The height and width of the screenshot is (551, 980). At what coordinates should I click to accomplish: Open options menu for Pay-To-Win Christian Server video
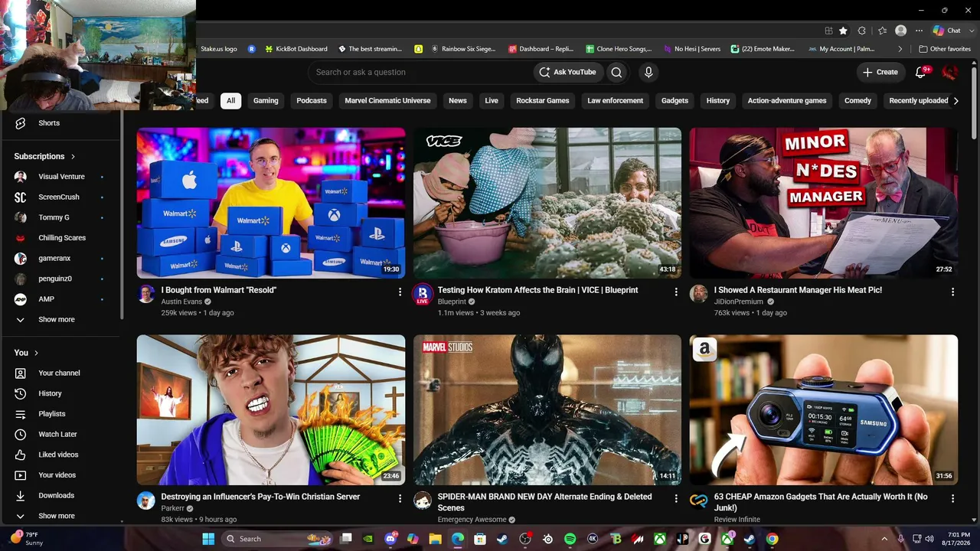click(400, 498)
